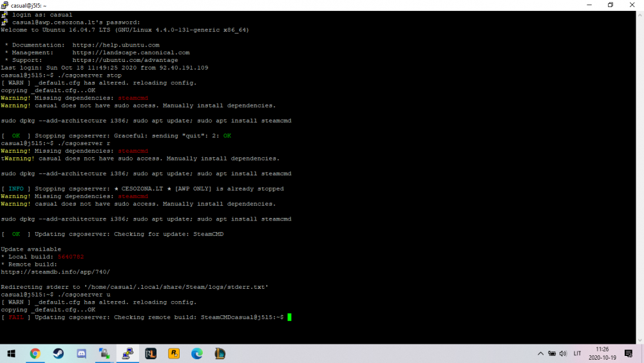The width and height of the screenshot is (644, 363).
Task: Open the Windows notification center
Action: (x=629, y=353)
